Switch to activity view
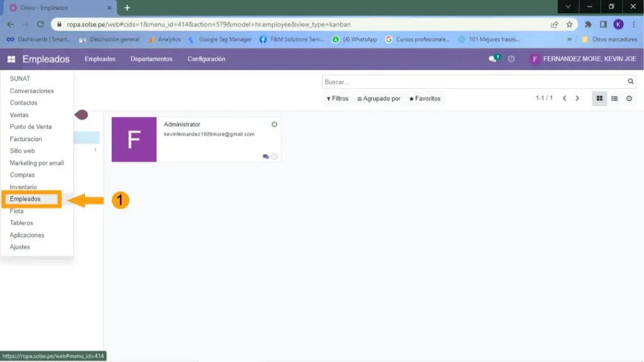This screenshot has height=362, width=644. (629, 99)
